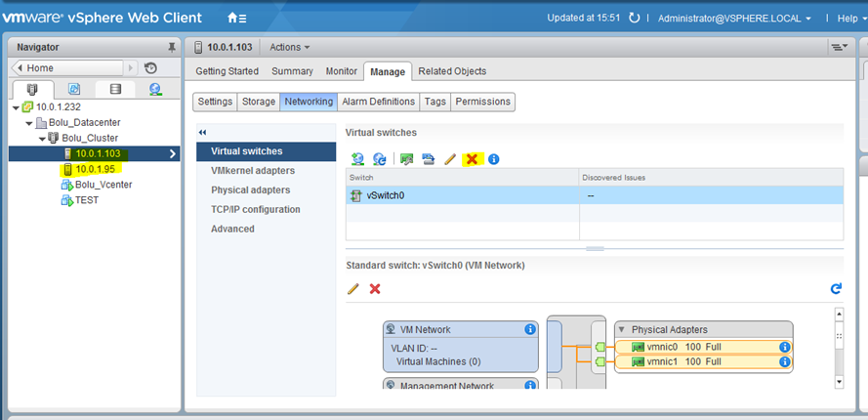
Task: Select Virtual switches in the side menu
Action: [x=267, y=151]
